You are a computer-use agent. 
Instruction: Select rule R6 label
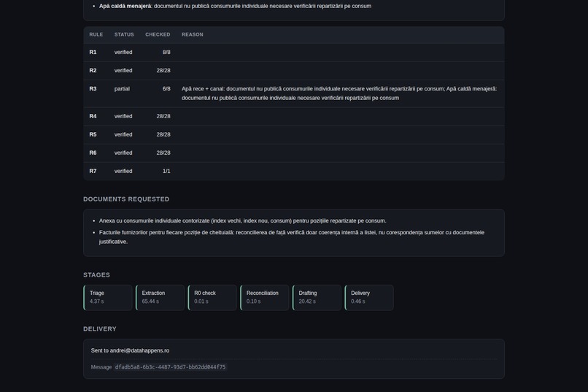pos(93,153)
